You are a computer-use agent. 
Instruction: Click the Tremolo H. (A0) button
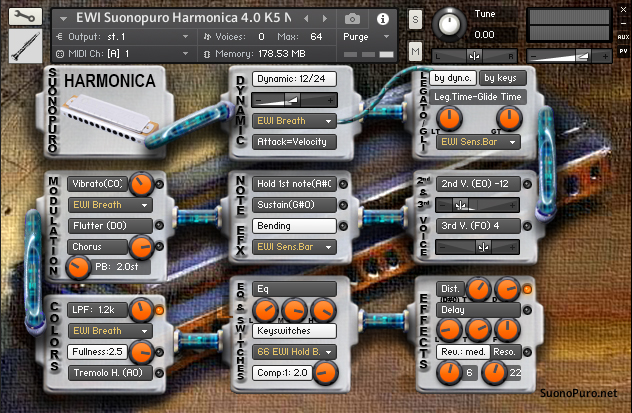pyautogui.click(x=110, y=373)
